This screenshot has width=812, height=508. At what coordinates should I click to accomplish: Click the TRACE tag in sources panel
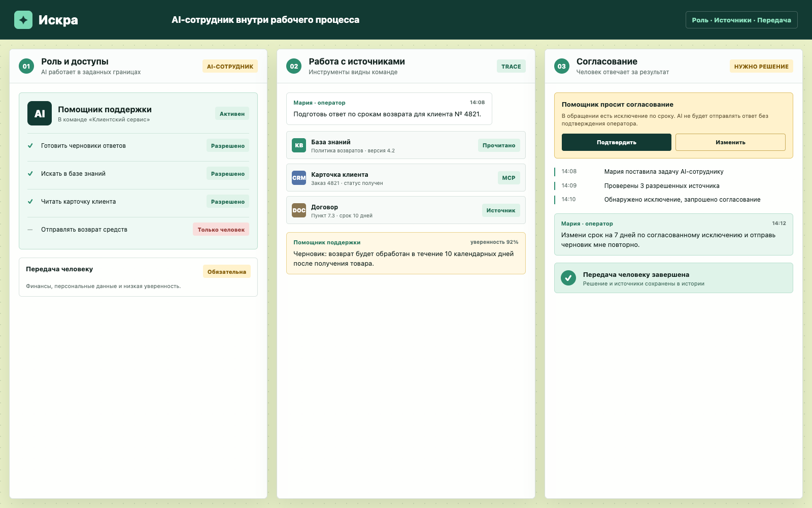[511, 67]
